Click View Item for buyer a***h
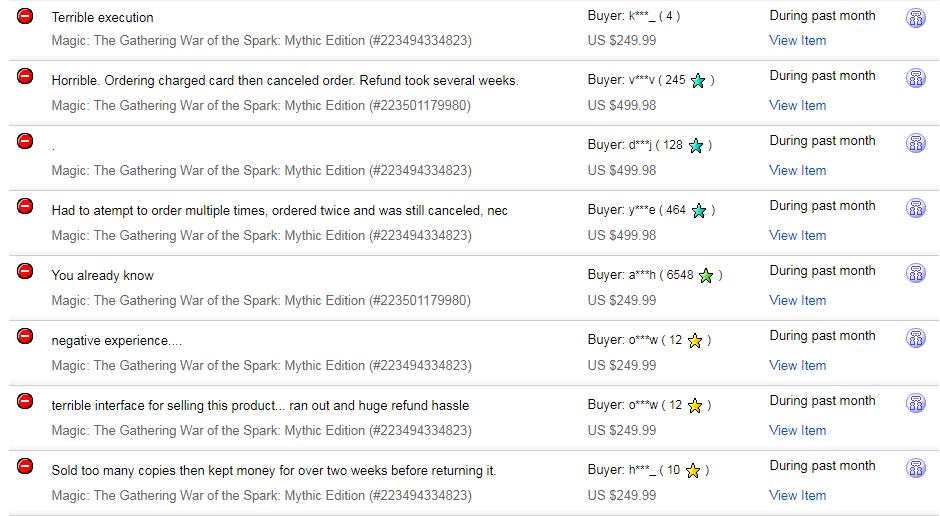This screenshot has width=940, height=516. pyautogui.click(x=797, y=300)
